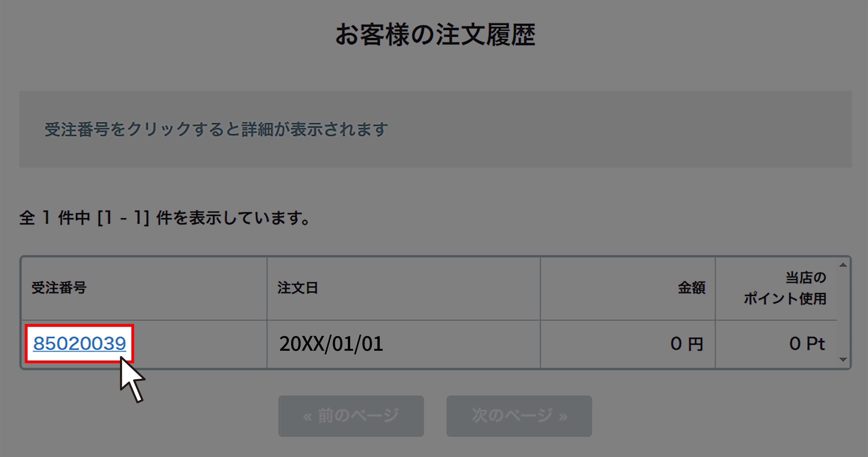868x457 pixels.
Task: Click the table scrollbar up arrow
Action: (843, 265)
